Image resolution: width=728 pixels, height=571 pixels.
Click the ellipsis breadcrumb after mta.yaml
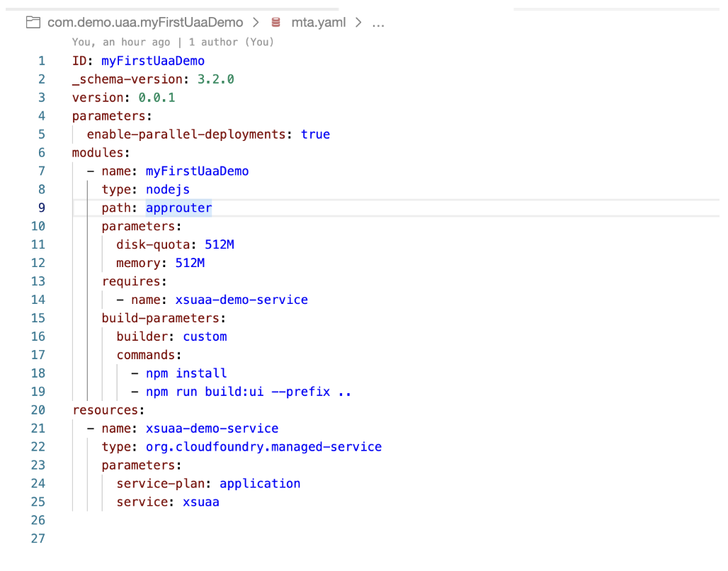[x=378, y=22]
